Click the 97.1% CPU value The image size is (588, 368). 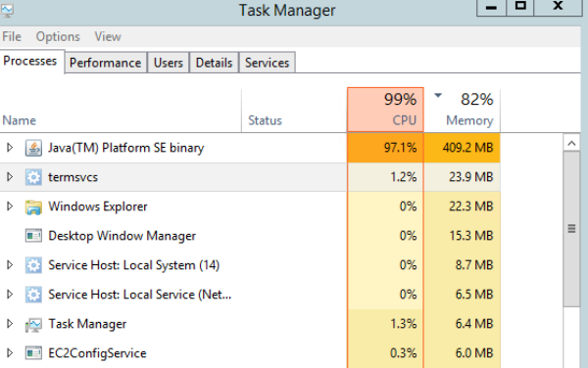[400, 148]
